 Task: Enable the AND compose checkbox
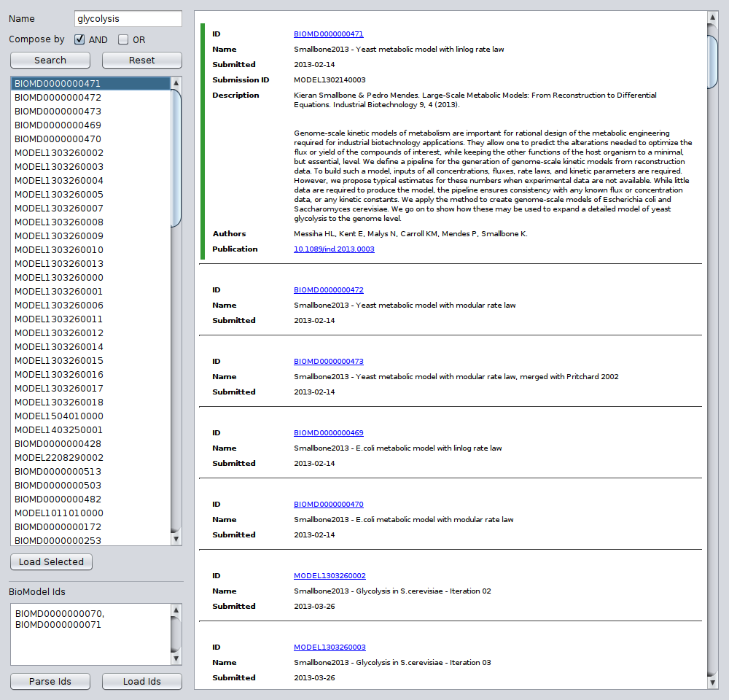coord(79,39)
